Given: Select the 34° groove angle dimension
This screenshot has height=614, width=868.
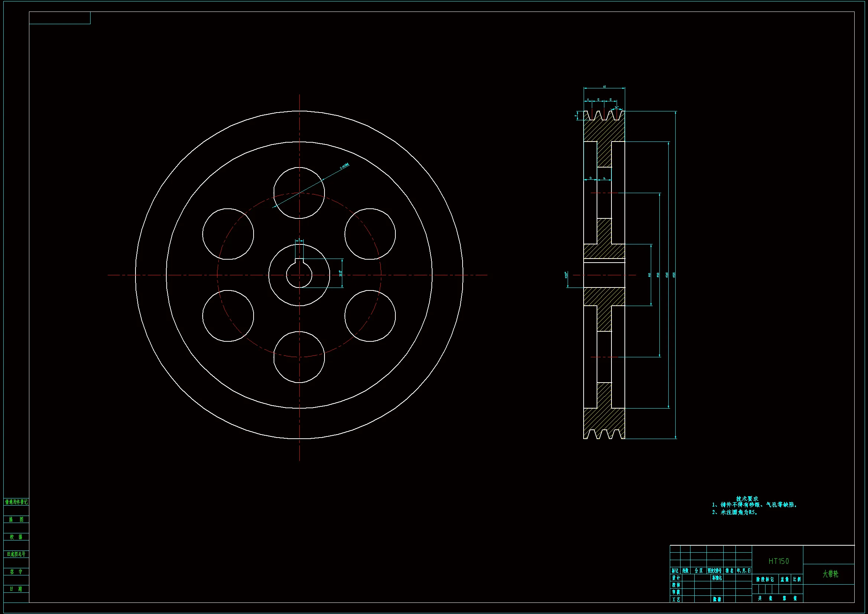Looking at the screenshot, I should pyautogui.click(x=616, y=107).
